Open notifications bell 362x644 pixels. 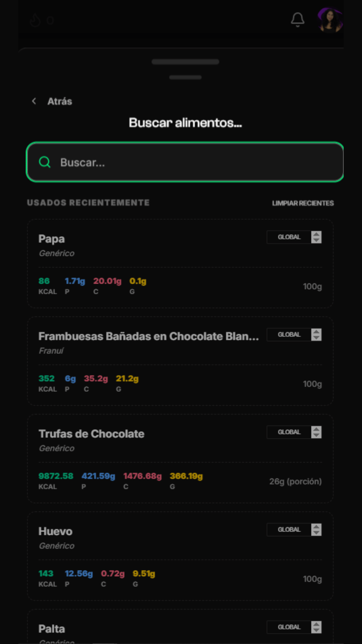[x=297, y=20]
